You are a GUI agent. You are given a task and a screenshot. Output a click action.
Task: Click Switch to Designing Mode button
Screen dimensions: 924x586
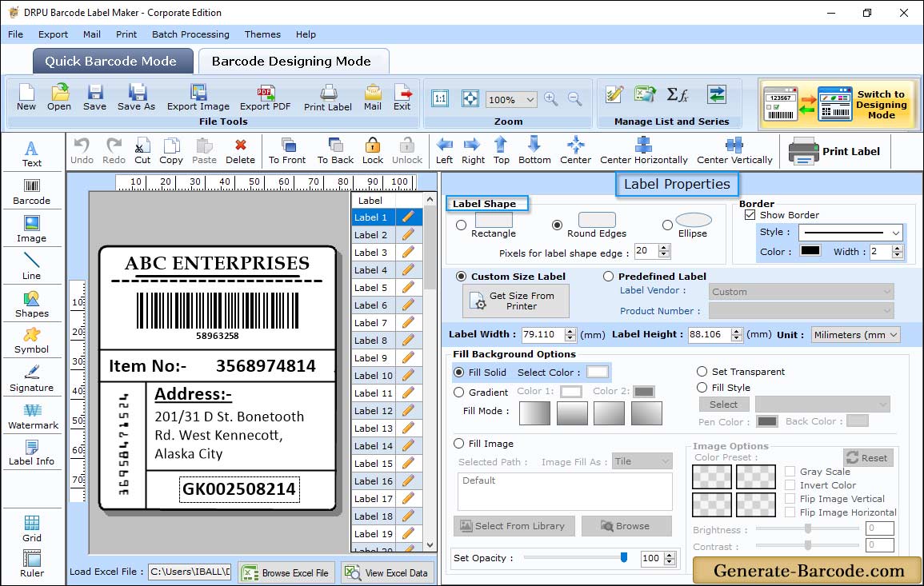[x=838, y=105]
